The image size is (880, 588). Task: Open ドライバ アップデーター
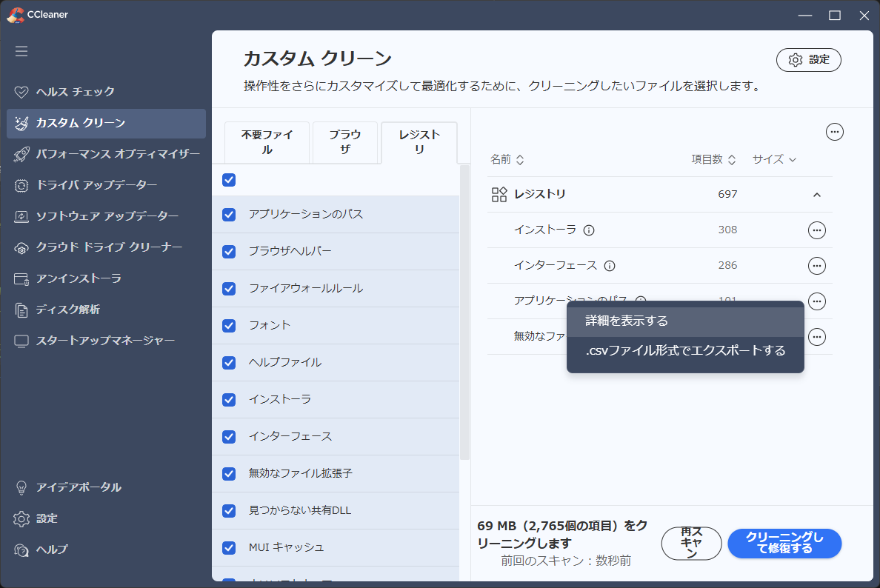click(106, 185)
